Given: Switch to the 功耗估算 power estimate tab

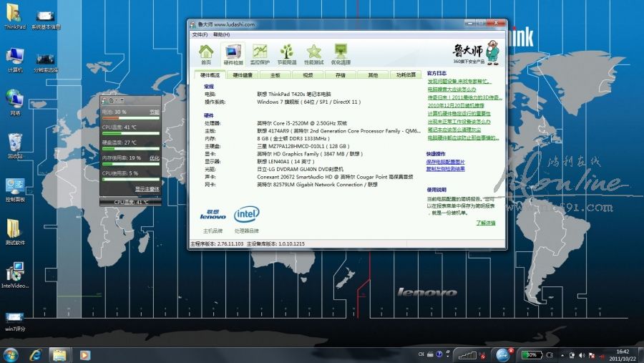Looking at the screenshot, I should [405, 75].
